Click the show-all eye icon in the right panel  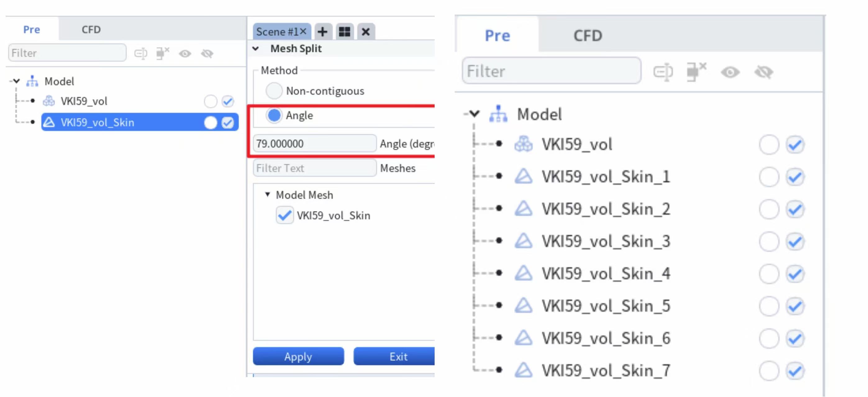pos(730,72)
